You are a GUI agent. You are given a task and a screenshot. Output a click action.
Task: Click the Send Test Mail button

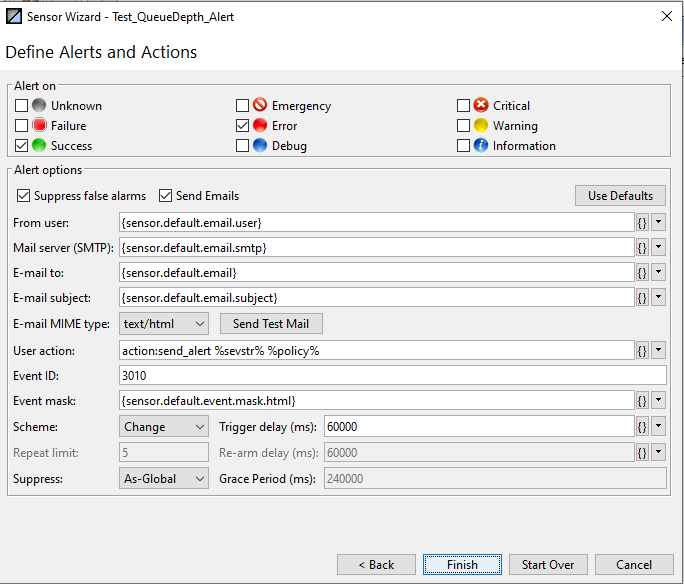pos(271,324)
